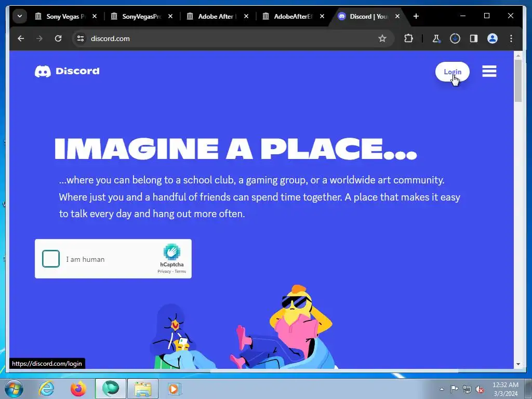Image resolution: width=532 pixels, height=399 pixels.
Task: Open the Chrome profile avatar
Action: (x=493, y=38)
